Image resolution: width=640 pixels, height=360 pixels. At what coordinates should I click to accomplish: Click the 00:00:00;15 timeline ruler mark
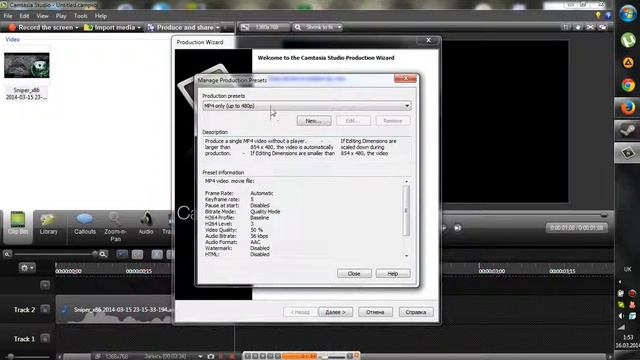(139, 271)
